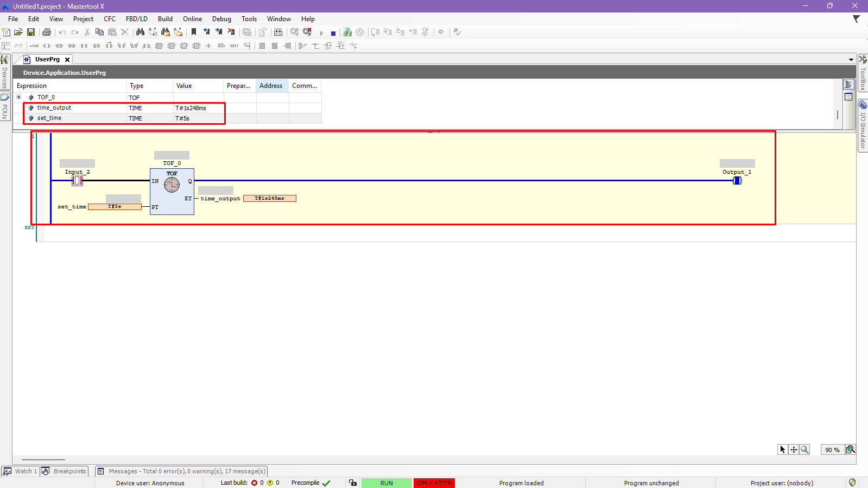868x488 pixels.
Task: Open project with the folder icon
Action: (18, 33)
